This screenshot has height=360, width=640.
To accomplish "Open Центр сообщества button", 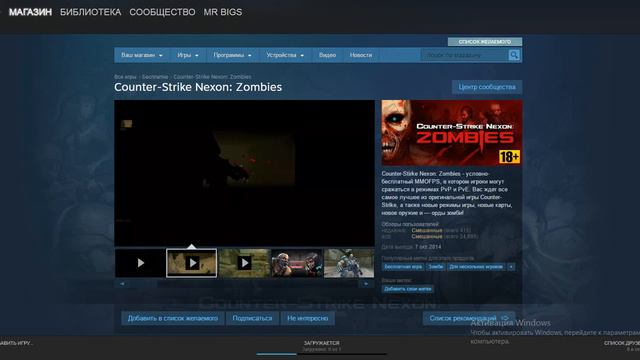I will coord(487,87).
